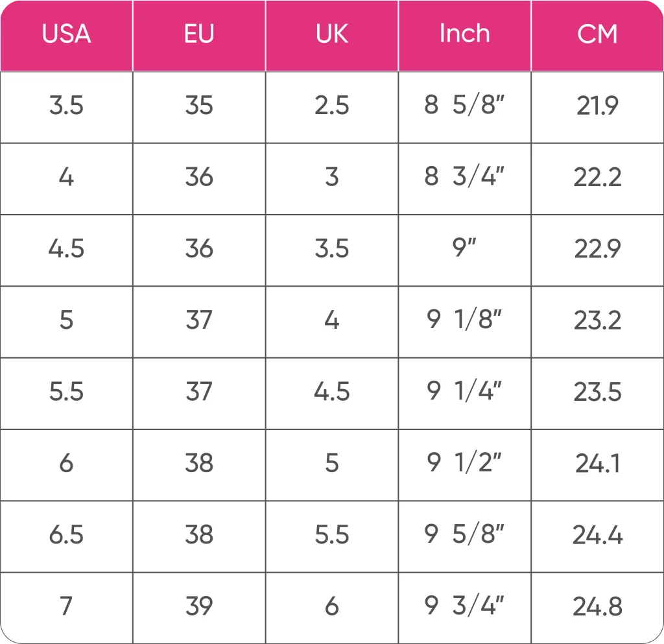This screenshot has width=664, height=644.
Task: Select the CM column header
Action: pos(597,34)
